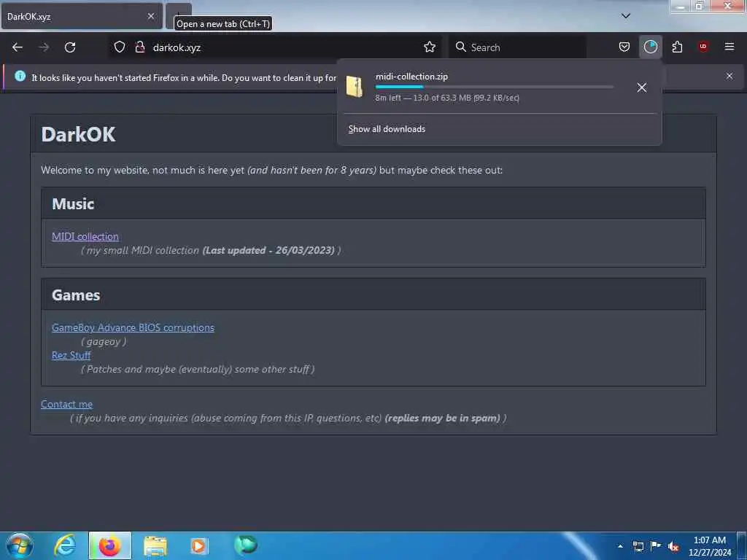Image resolution: width=747 pixels, height=560 pixels.
Task: Launch Windows Media Player from taskbar
Action: [x=198, y=545]
